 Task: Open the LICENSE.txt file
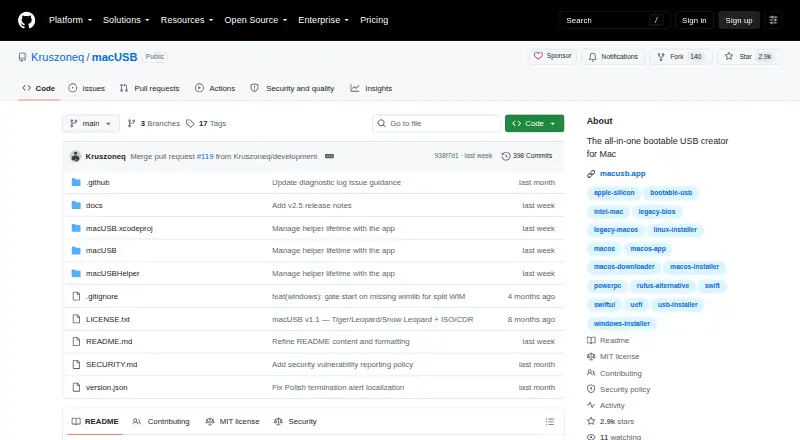pyautogui.click(x=108, y=320)
